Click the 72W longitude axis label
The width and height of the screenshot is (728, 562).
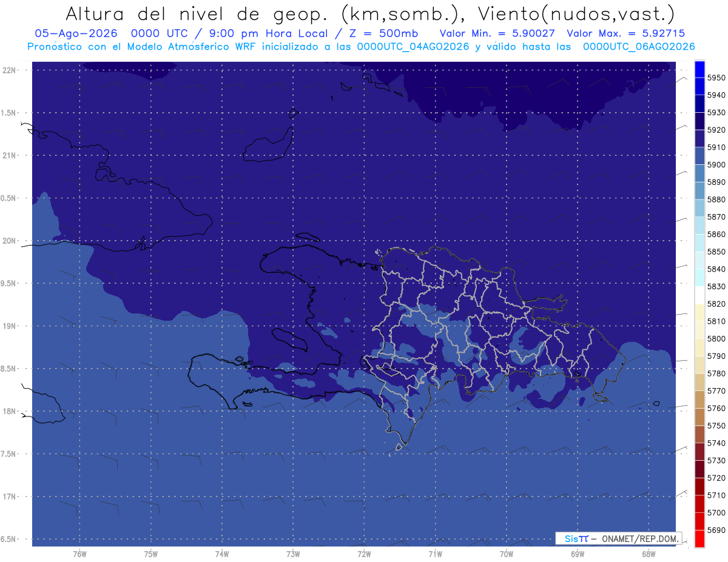(x=364, y=554)
